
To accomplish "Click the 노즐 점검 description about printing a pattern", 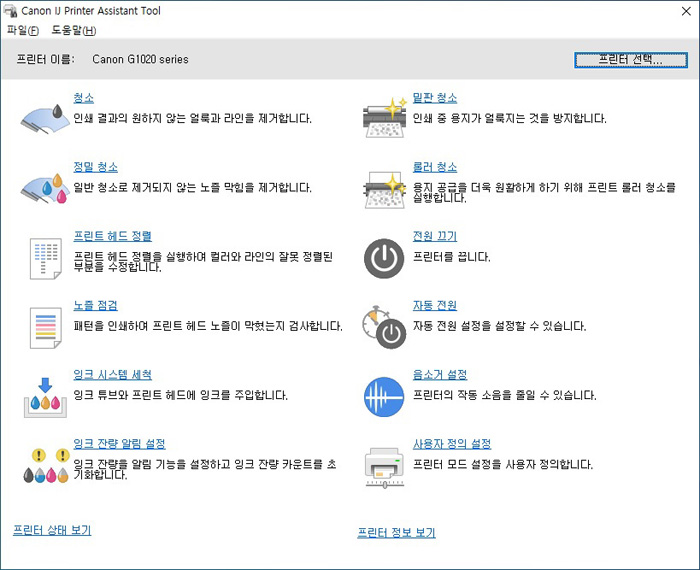I will (x=208, y=326).
